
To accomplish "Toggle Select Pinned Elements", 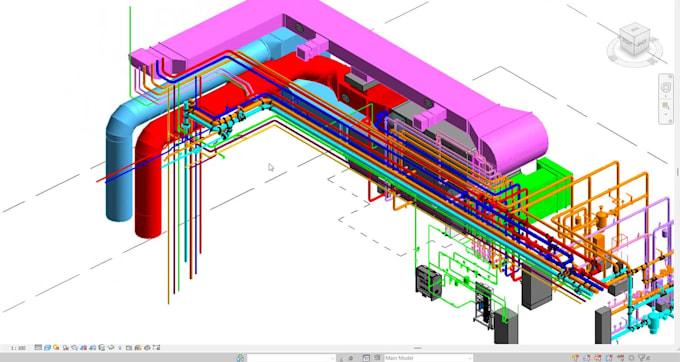I will point(598,358).
